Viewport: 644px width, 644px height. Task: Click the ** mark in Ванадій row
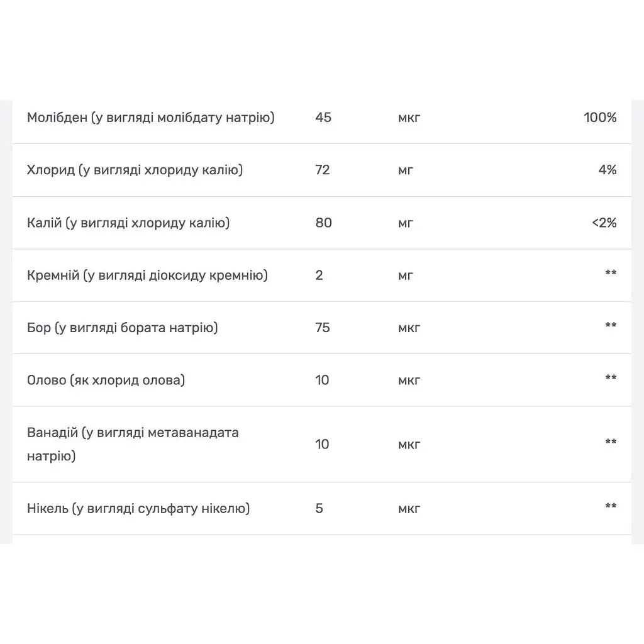(611, 442)
